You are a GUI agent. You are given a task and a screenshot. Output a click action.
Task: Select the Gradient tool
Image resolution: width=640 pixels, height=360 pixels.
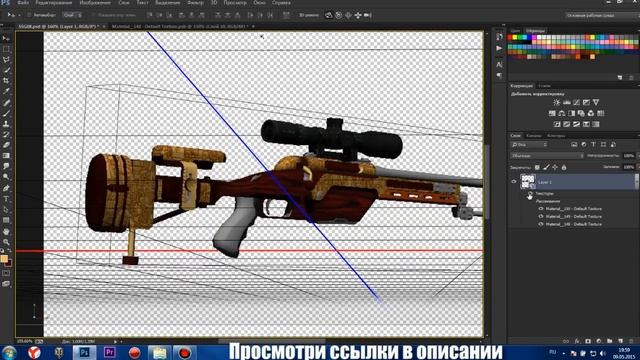pyautogui.click(x=6, y=156)
